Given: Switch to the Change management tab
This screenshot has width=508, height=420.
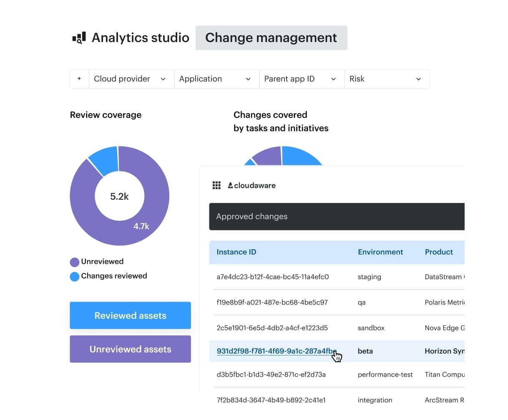Looking at the screenshot, I should (x=271, y=38).
